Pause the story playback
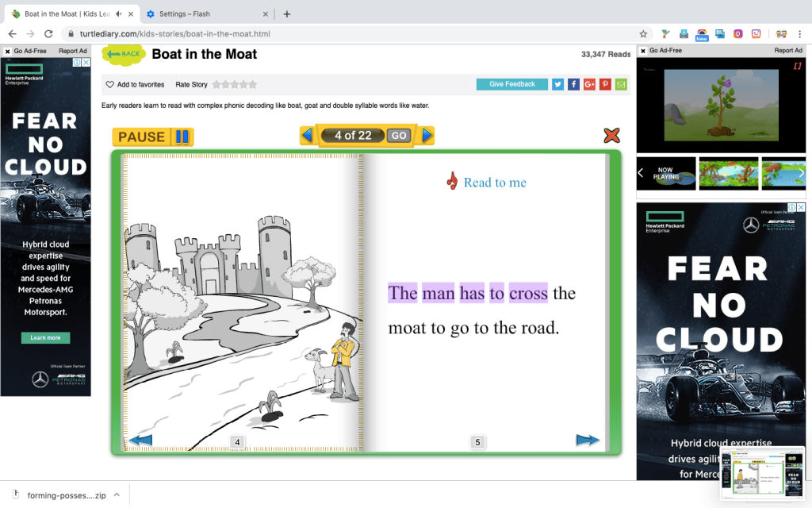The height and width of the screenshot is (508, 812). (x=153, y=137)
